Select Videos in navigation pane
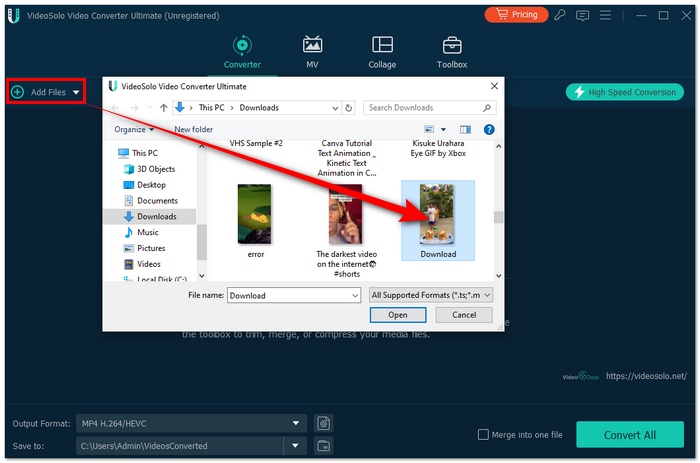Screen dimensions: 700x463 142,264
